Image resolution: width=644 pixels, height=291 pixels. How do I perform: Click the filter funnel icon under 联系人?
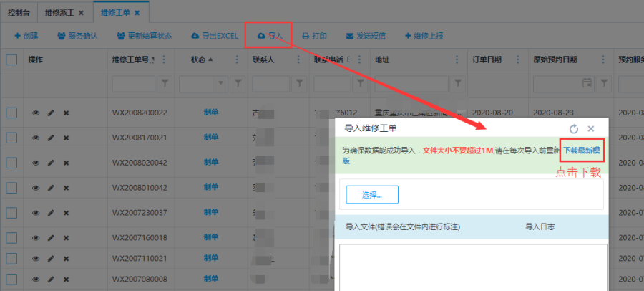(300, 84)
